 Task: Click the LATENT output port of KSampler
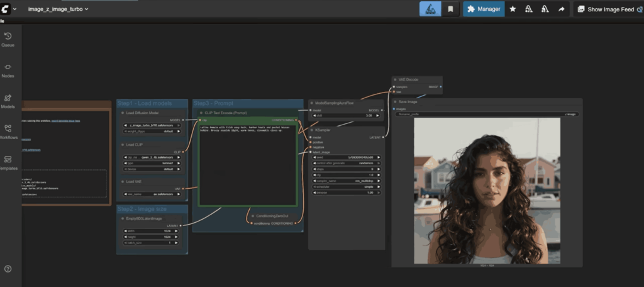pos(383,137)
